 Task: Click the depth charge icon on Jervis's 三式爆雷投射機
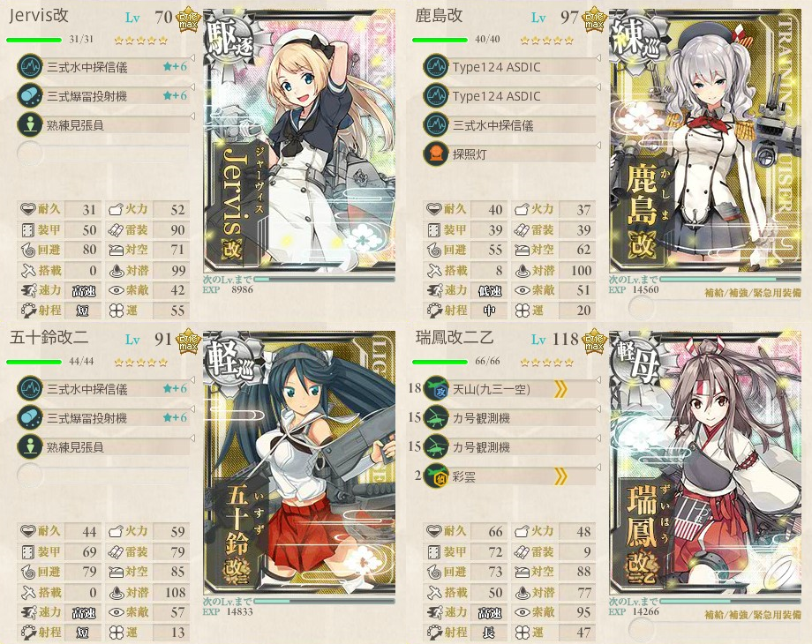point(30,96)
